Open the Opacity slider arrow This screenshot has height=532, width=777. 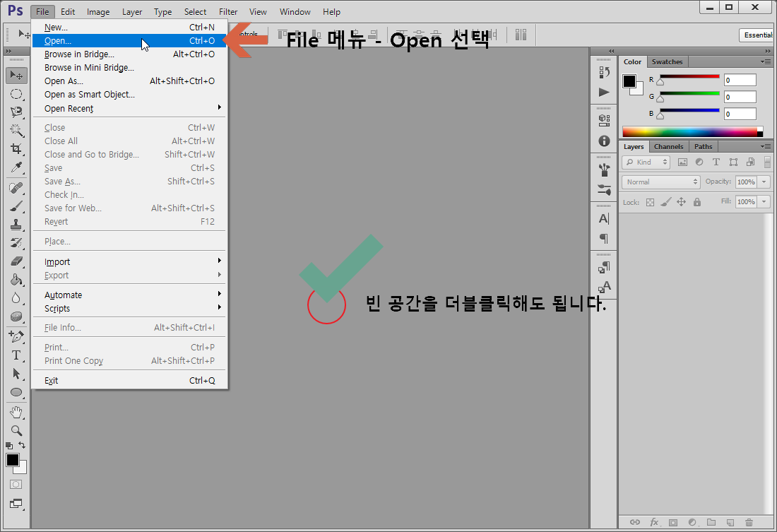click(764, 182)
